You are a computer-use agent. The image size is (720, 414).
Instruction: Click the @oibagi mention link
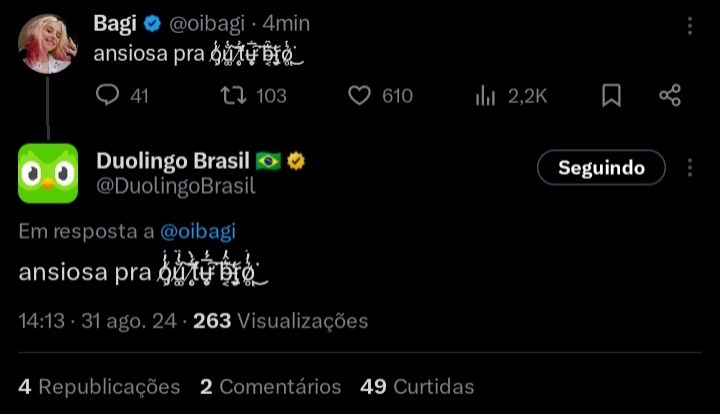pyautogui.click(x=198, y=231)
